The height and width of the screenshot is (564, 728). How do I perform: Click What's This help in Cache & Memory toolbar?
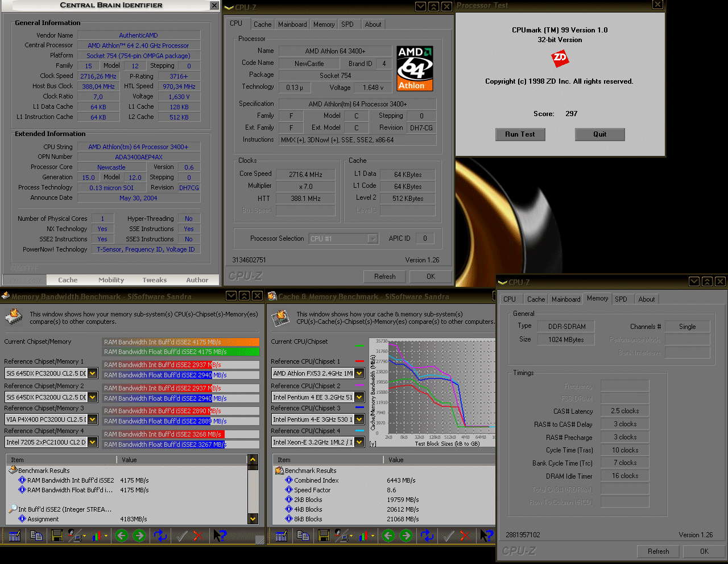click(486, 536)
